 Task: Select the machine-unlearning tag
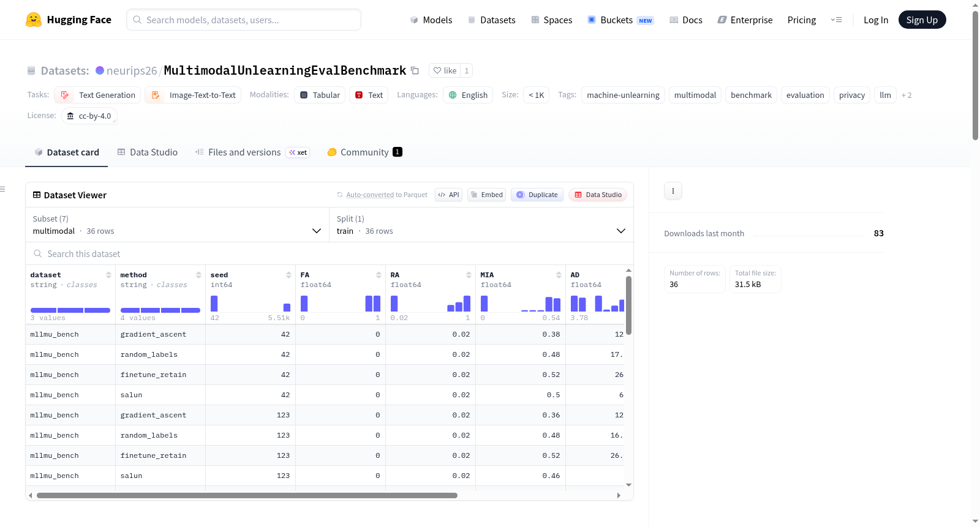(623, 95)
